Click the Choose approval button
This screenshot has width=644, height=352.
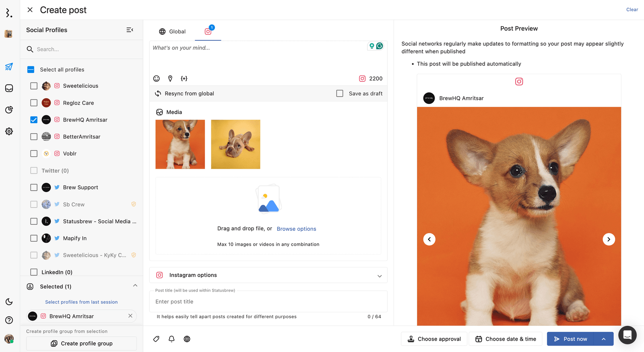pyautogui.click(x=434, y=339)
